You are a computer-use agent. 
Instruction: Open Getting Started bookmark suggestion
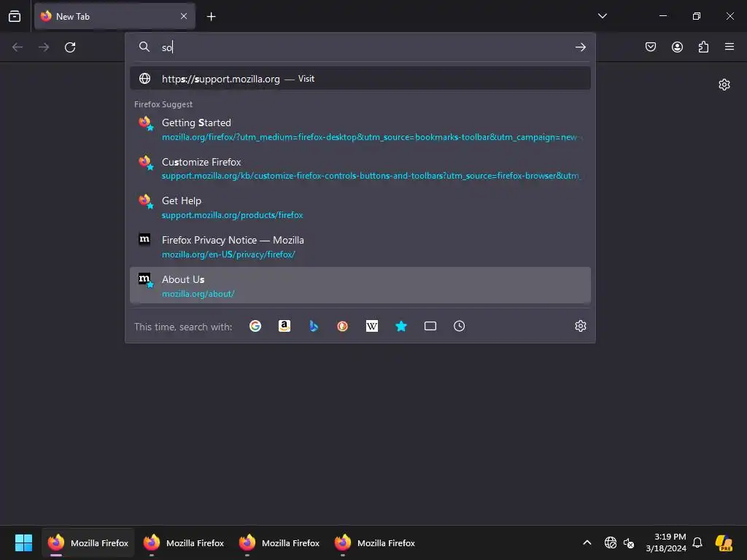tap(360, 130)
